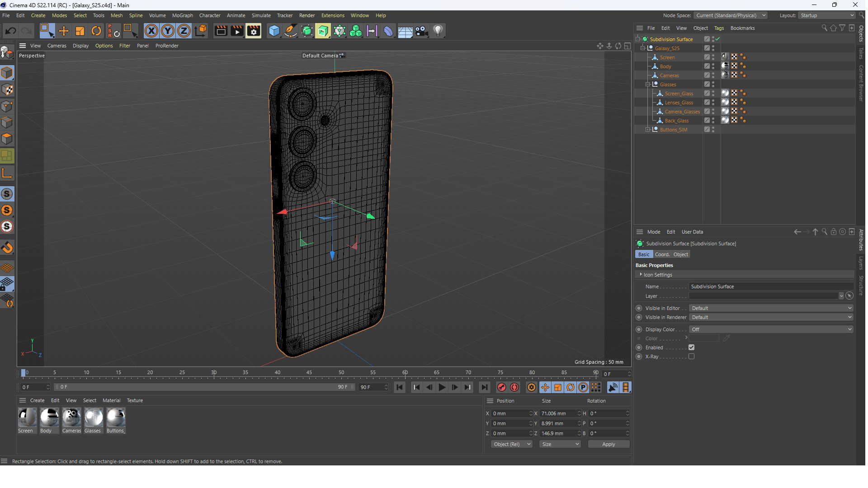Toggle Subdivision Surface green enable checkmark
Viewport: 868px width, 488px height.
[x=717, y=39]
